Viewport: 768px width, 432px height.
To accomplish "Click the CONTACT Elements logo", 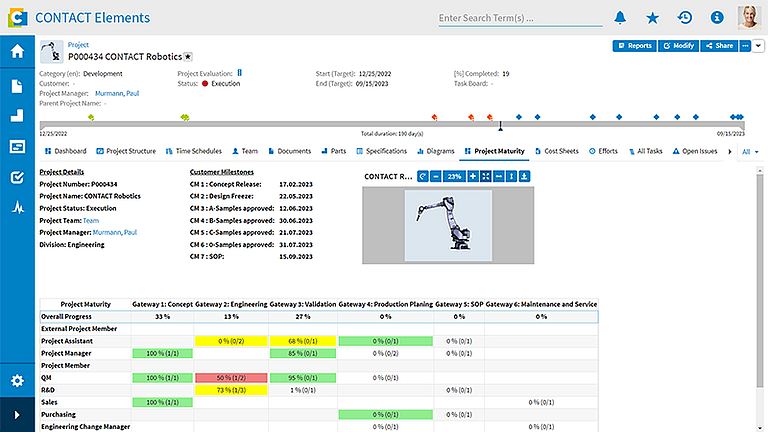I will 18,18.
